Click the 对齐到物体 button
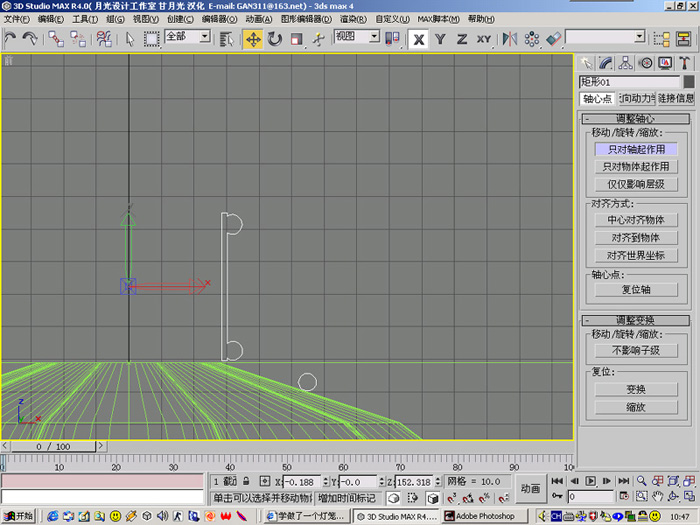Screen dimensions: 700x525 tap(636, 238)
